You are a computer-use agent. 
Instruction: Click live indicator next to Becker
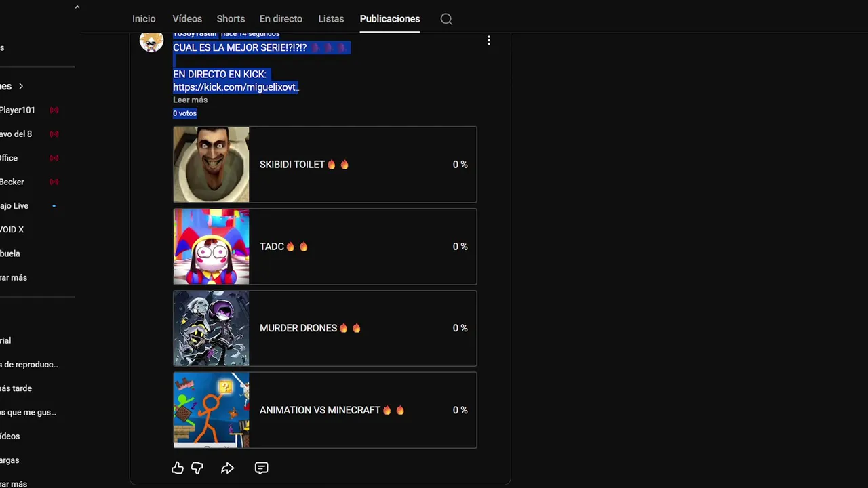click(54, 182)
